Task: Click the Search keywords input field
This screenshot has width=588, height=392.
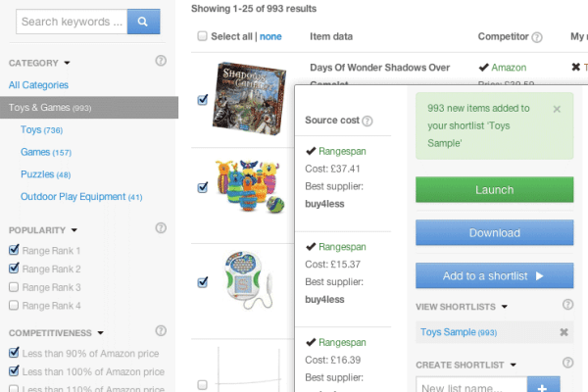Action: pyautogui.click(x=72, y=22)
